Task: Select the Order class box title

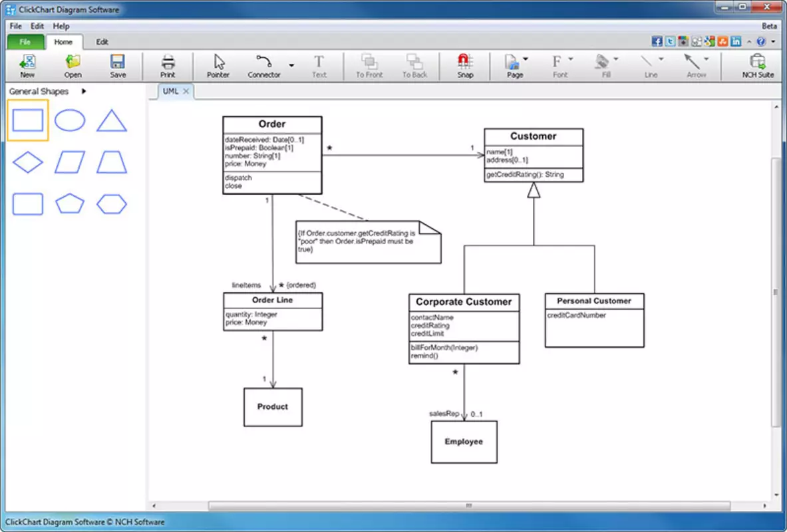Action: tap(272, 124)
